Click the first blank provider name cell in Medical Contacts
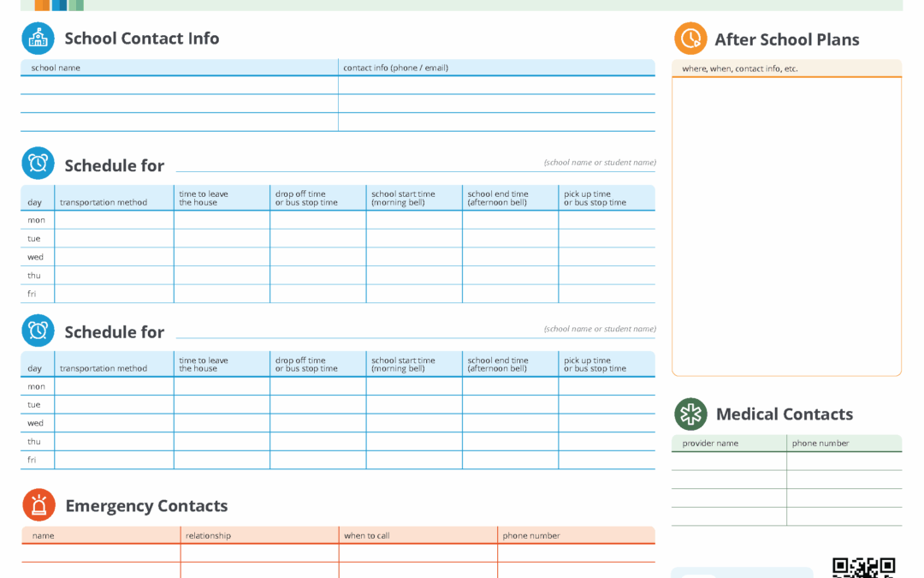The width and height of the screenshot is (924, 578). coord(729,462)
